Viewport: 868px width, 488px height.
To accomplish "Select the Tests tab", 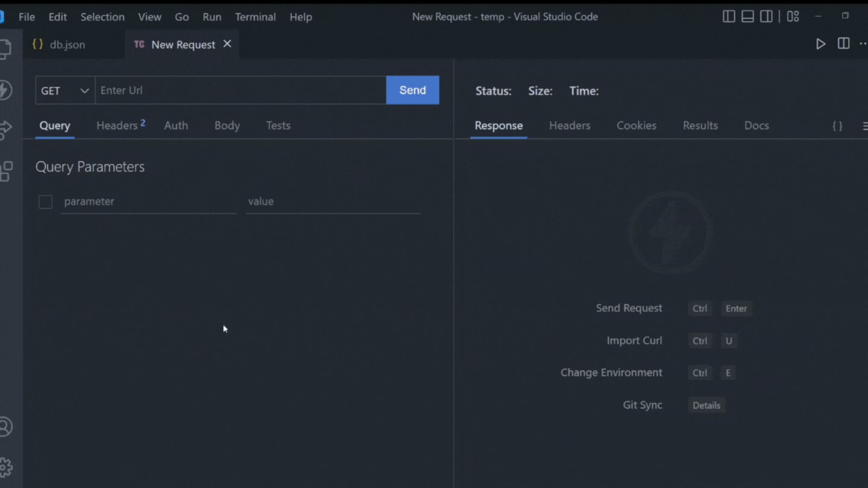I will point(278,126).
